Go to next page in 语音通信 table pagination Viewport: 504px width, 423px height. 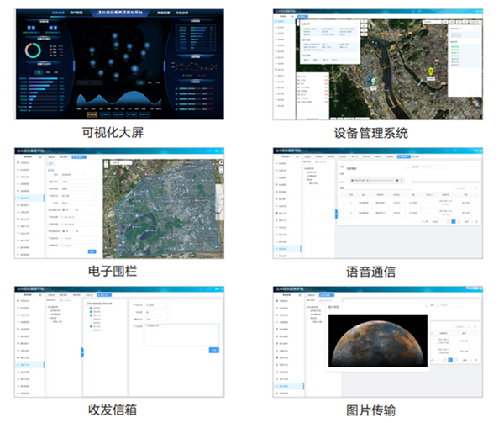pos(459,222)
